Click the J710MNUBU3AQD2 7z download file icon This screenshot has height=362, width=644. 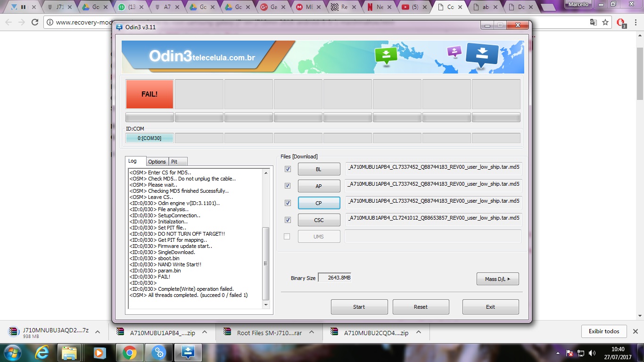[x=13, y=332]
